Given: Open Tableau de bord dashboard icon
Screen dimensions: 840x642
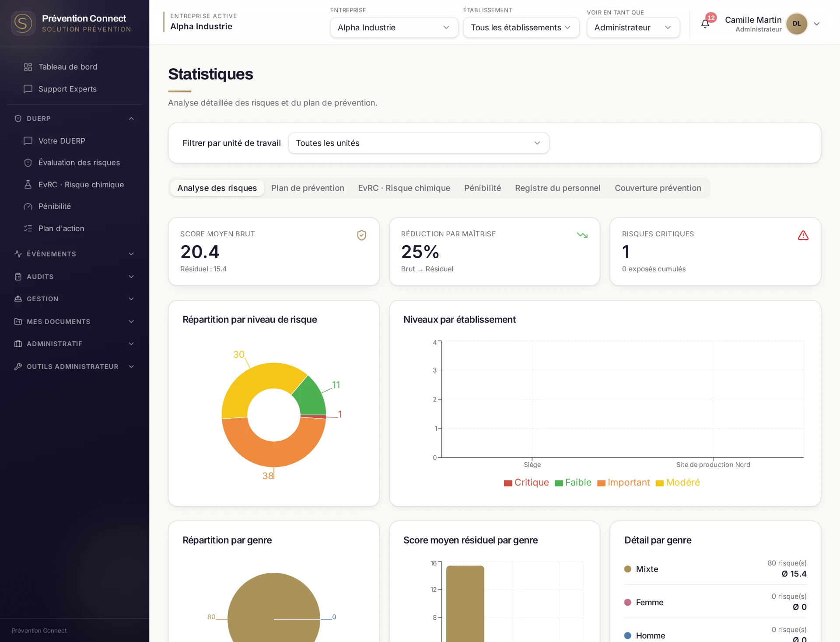Looking at the screenshot, I should click(x=28, y=67).
